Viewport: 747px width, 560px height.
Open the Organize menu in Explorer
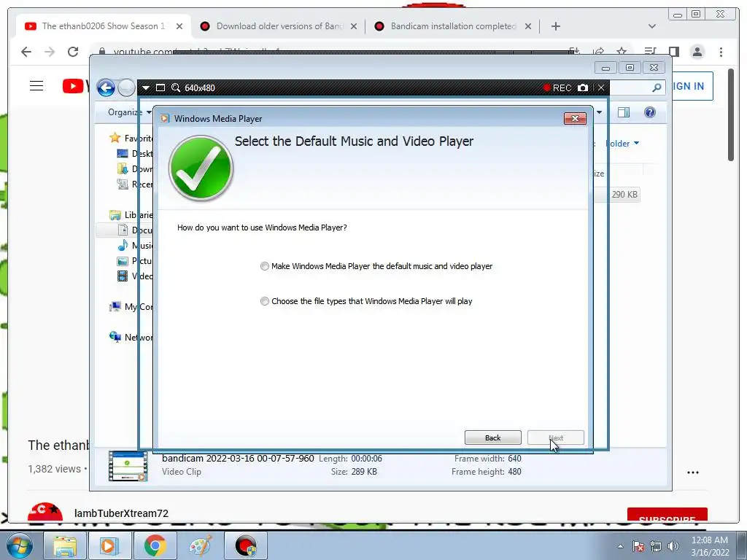pyautogui.click(x=130, y=112)
